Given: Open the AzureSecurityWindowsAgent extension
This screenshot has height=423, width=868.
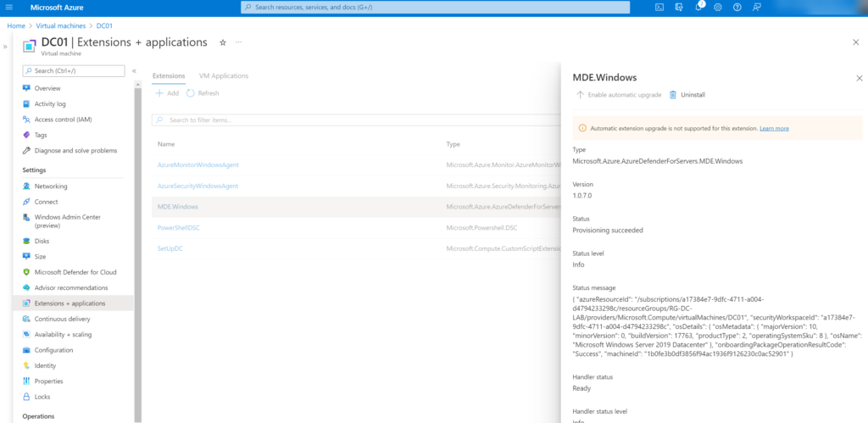Looking at the screenshot, I should coord(198,186).
